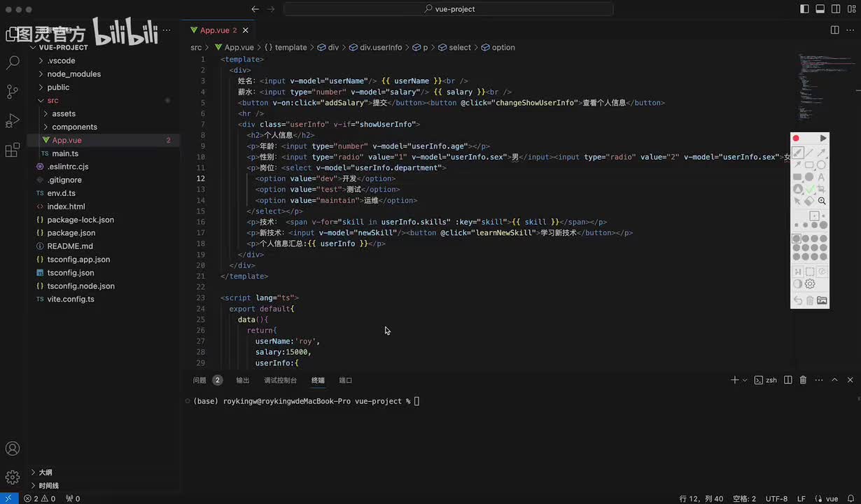The image size is (861, 504).
Task: Split the terminal panel
Action: point(788,380)
